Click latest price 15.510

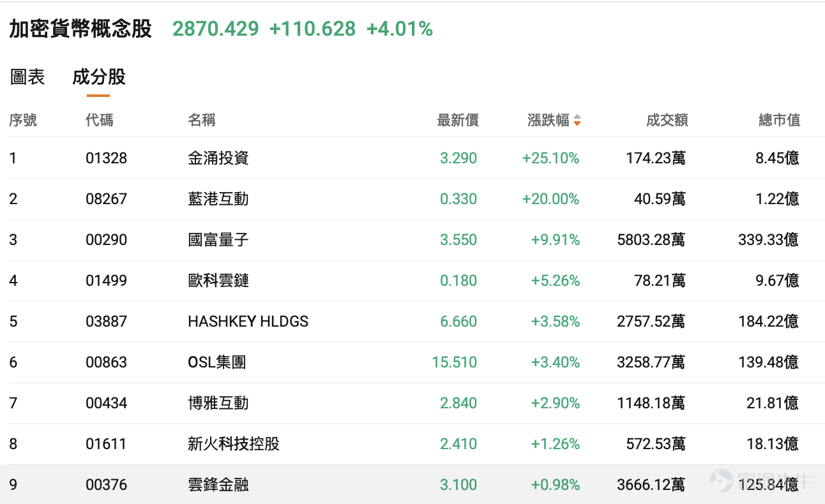coord(455,362)
